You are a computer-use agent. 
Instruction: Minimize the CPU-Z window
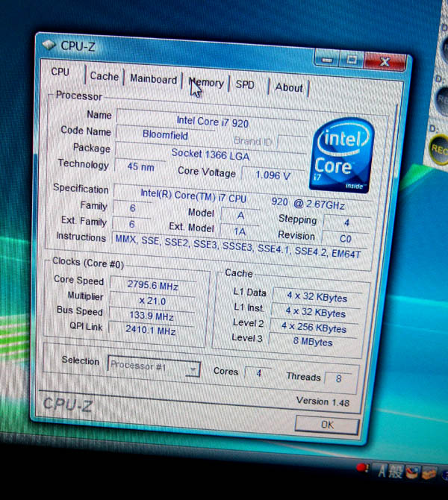326,59
